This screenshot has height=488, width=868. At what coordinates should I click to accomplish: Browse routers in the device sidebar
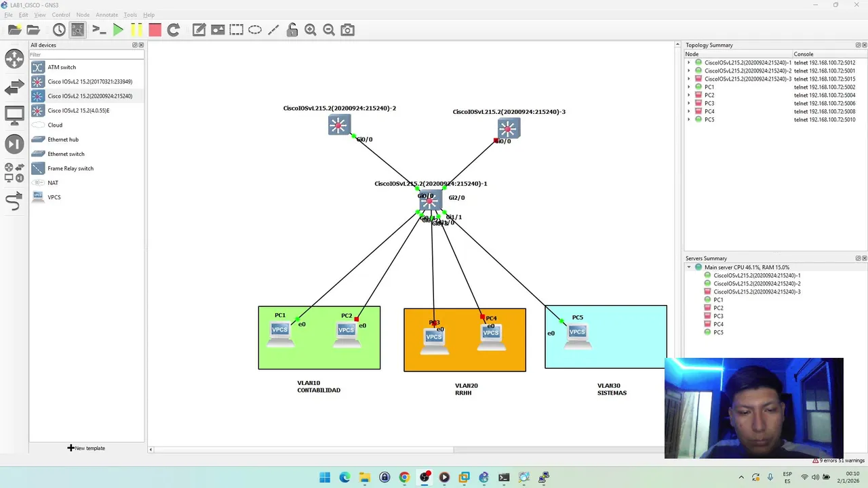14,58
